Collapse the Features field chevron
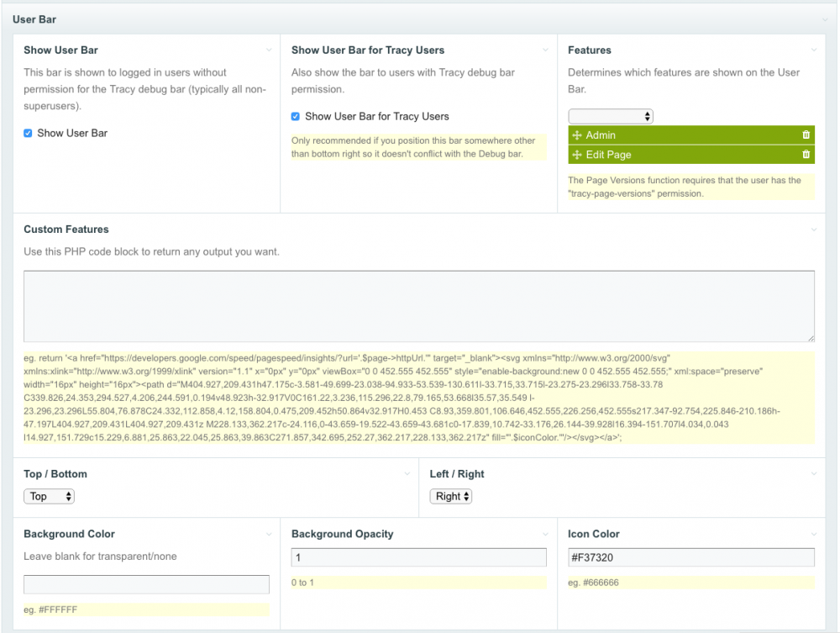840x633 pixels. 813,50
